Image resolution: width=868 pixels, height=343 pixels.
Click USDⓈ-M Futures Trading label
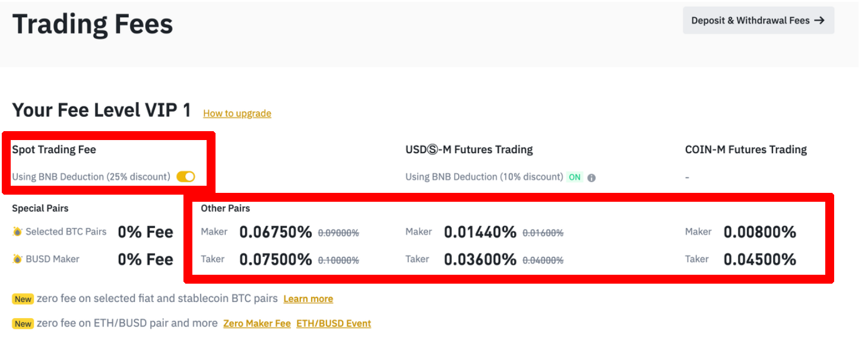click(469, 150)
